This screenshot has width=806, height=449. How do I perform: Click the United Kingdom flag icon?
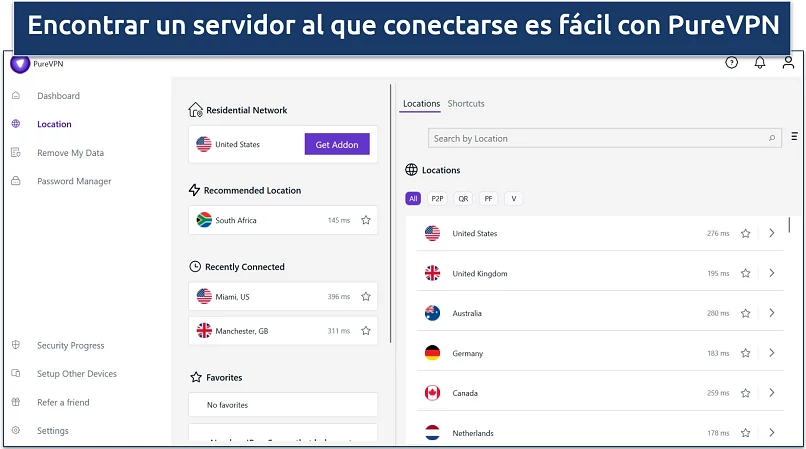point(432,273)
